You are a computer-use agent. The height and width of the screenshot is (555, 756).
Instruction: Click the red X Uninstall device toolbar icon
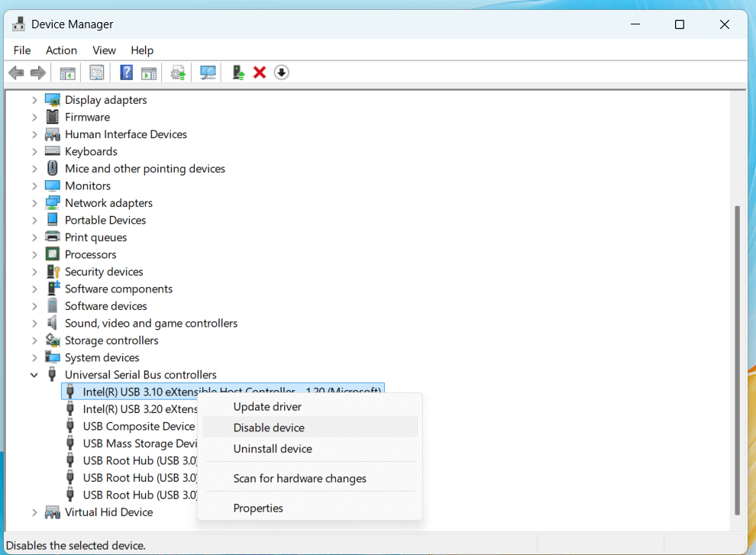point(259,72)
